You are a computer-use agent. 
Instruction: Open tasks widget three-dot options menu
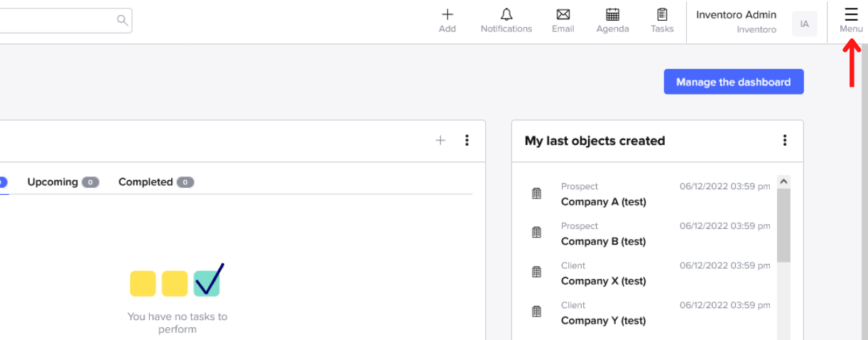click(x=467, y=141)
